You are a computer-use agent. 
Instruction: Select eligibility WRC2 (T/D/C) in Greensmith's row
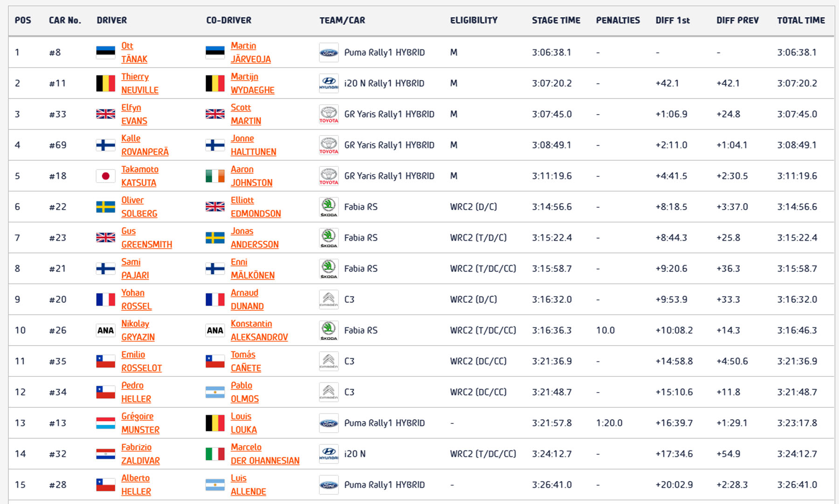pos(478,238)
